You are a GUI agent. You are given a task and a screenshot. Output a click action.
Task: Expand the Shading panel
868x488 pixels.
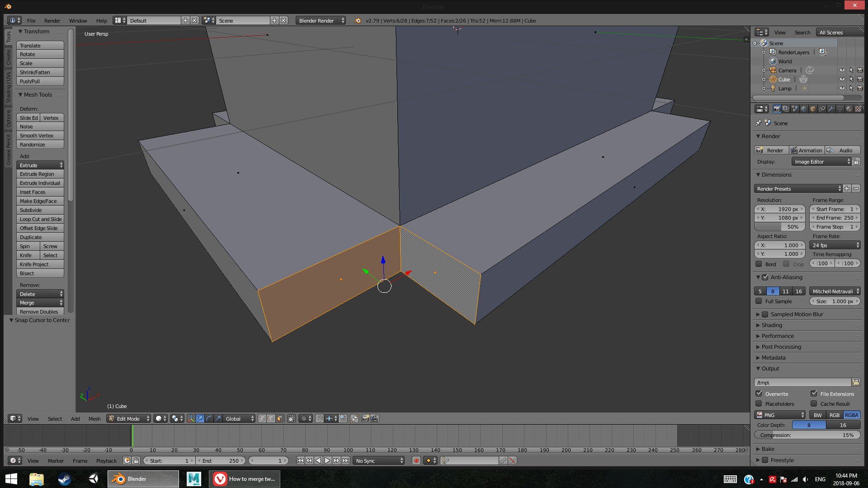(772, 325)
